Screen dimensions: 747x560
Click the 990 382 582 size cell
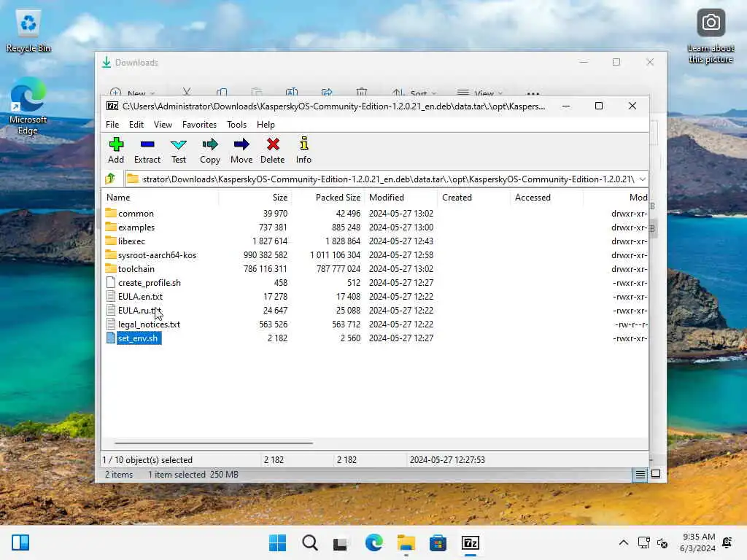click(x=266, y=254)
